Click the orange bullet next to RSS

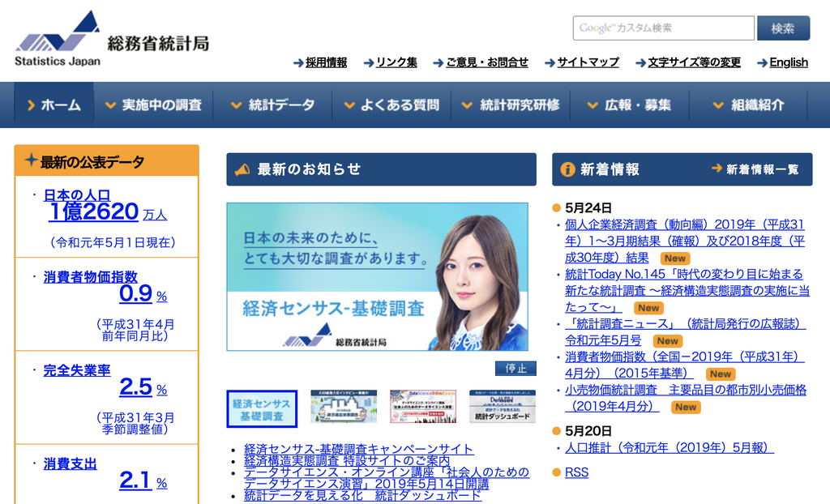(556, 472)
